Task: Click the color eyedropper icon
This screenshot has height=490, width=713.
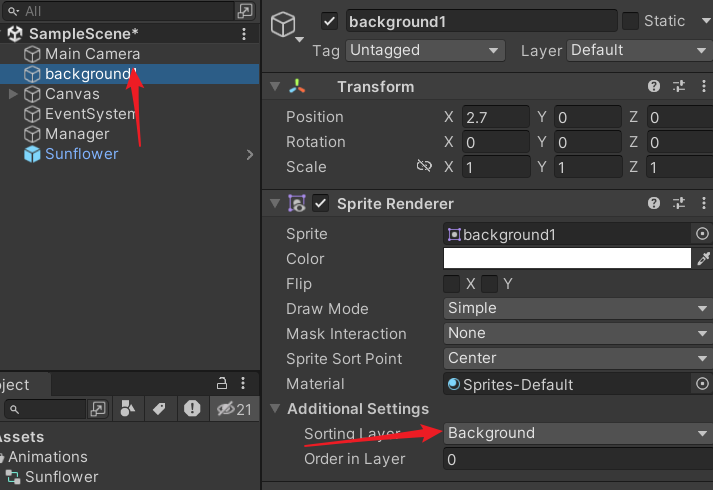Action: 703,259
